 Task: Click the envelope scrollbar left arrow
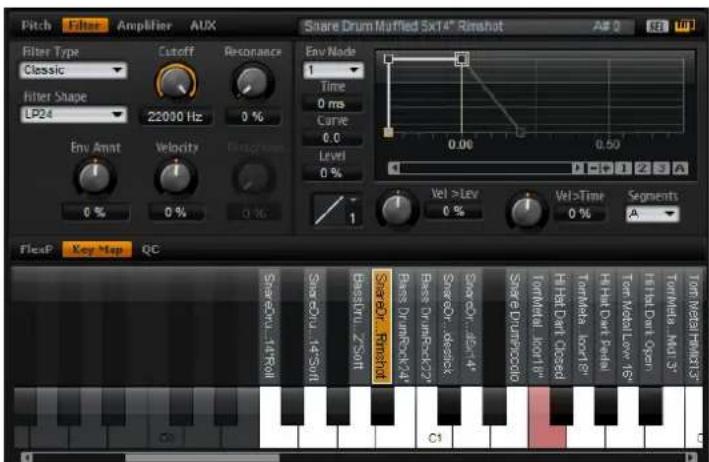[x=394, y=168]
